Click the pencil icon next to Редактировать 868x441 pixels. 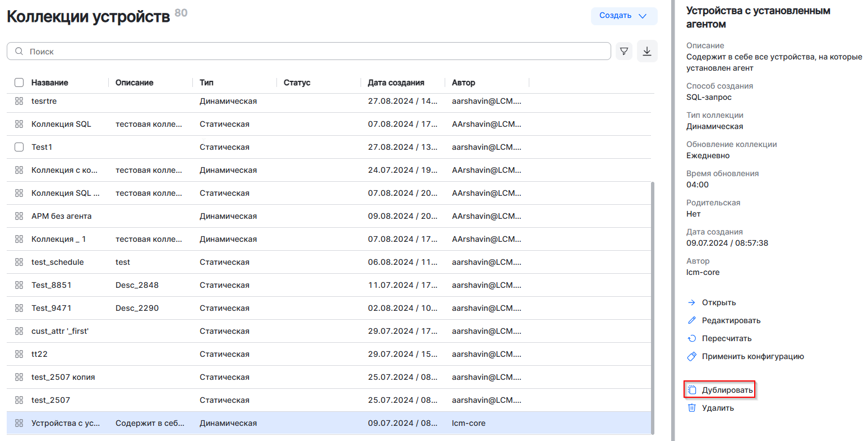point(692,320)
